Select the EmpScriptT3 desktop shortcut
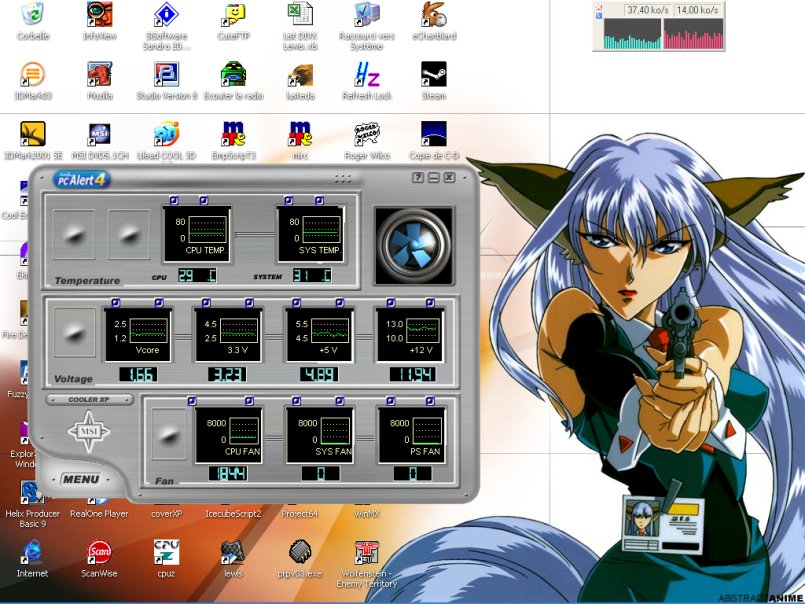Viewport: 805px width, 604px height. pyautogui.click(x=234, y=134)
